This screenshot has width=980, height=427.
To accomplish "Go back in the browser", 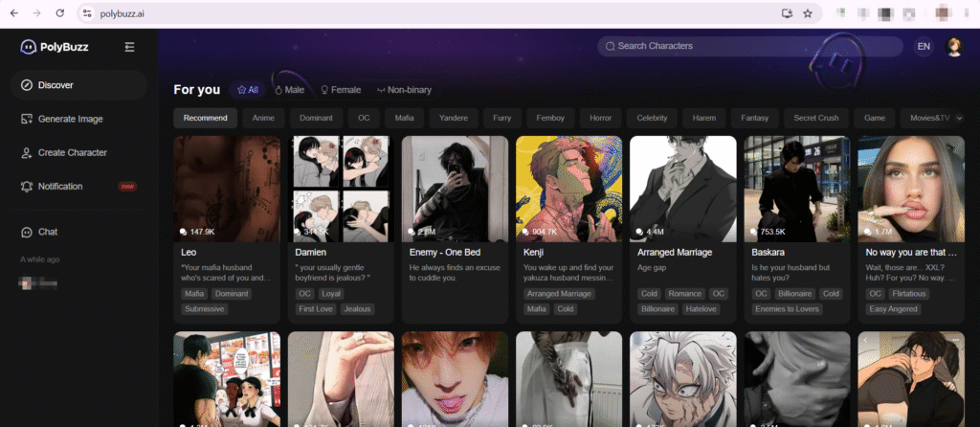I will 13,13.
